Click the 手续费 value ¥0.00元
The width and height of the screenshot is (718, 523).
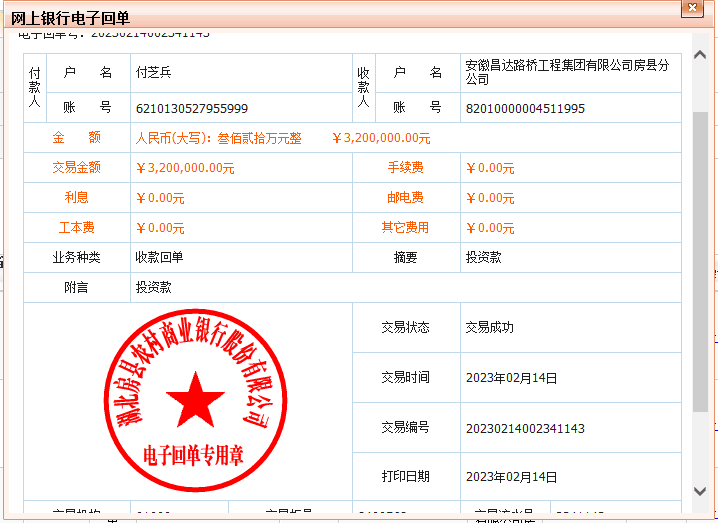pos(490,168)
